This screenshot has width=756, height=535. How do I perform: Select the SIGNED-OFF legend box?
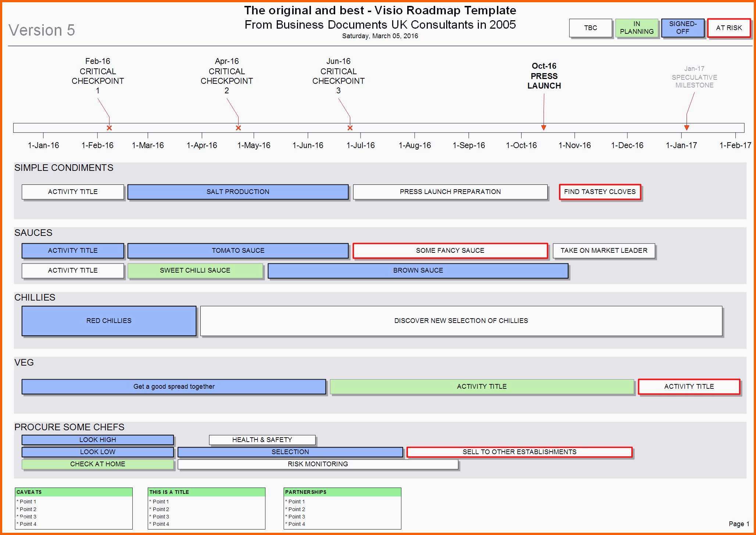click(682, 28)
